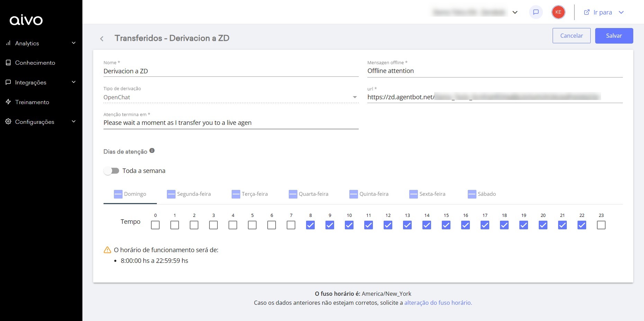Open the Tipo de derivação OpenChat dropdown

231,97
